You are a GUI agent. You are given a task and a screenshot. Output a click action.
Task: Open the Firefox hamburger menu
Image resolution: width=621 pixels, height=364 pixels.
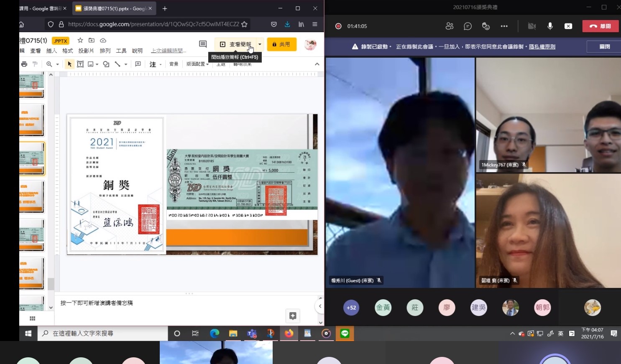tap(315, 24)
